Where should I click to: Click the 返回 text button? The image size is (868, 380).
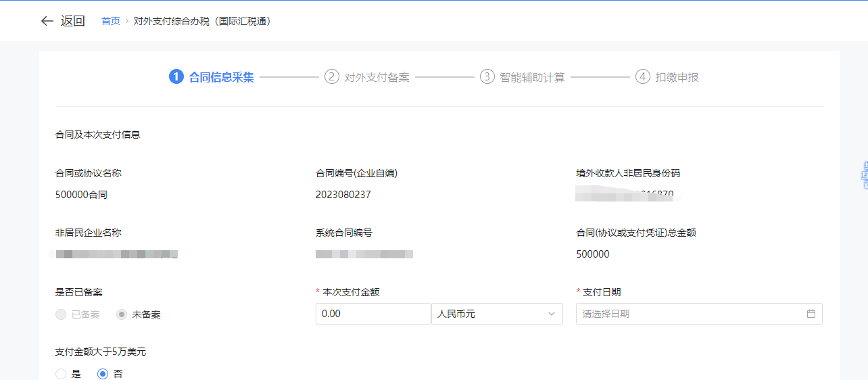[73, 21]
